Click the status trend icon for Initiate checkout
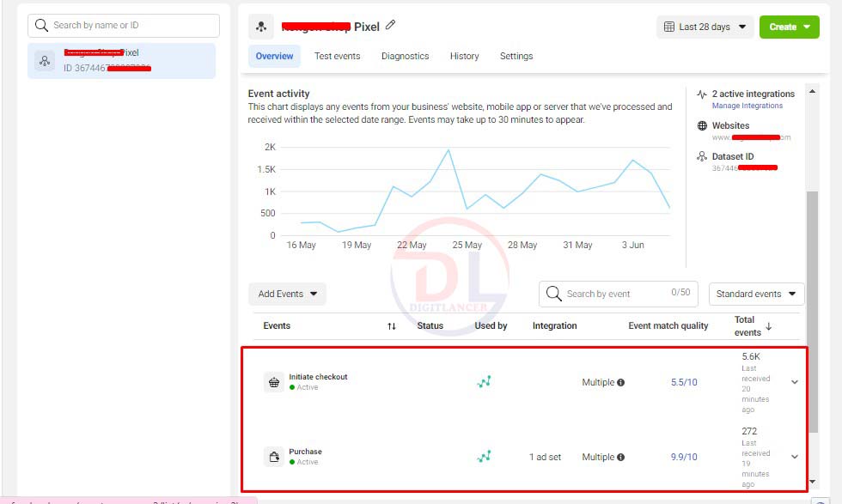Image resolution: width=842 pixels, height=504 pixels. (x=484, y=382)
